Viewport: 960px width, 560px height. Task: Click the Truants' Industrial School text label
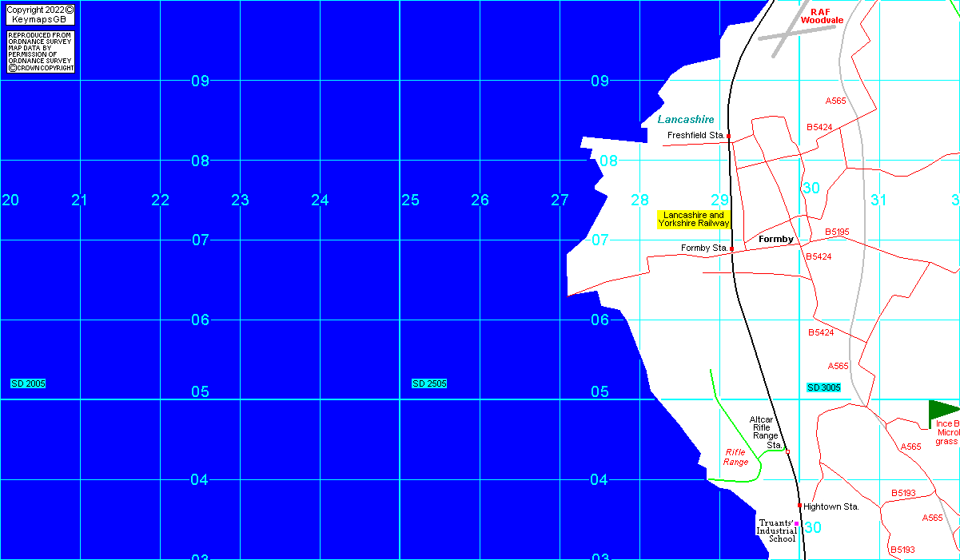pyautogui.click(x=776, y=531)
